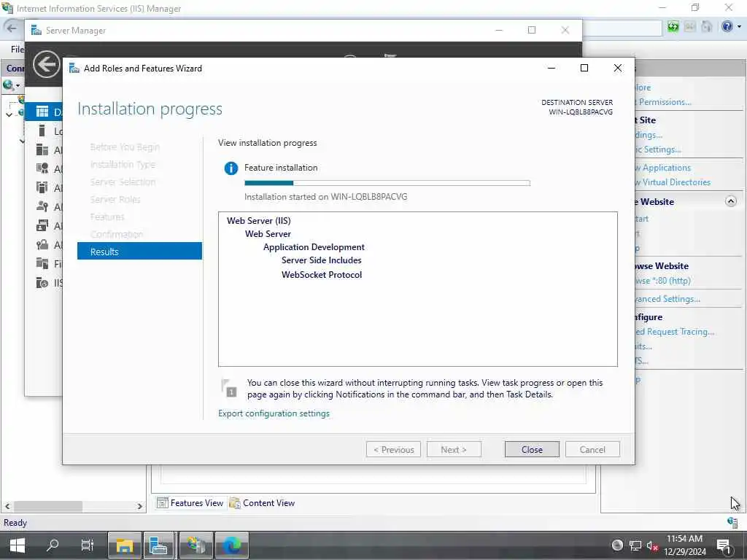Viewport: 747px width, 560px height.
Task: Switch to Features View tab
Action: pyautogui.click(x=190, y=503)
